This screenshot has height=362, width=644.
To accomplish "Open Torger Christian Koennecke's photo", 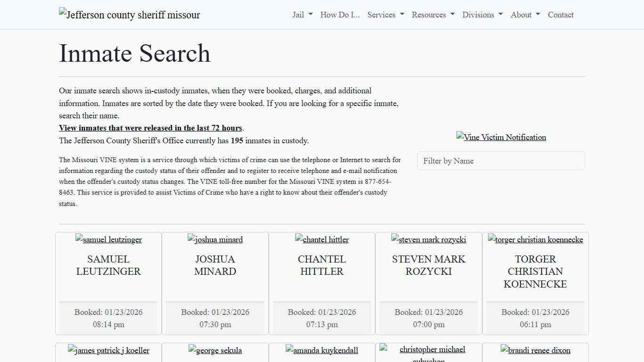I will pyautogui.click(x=536, y=239).
